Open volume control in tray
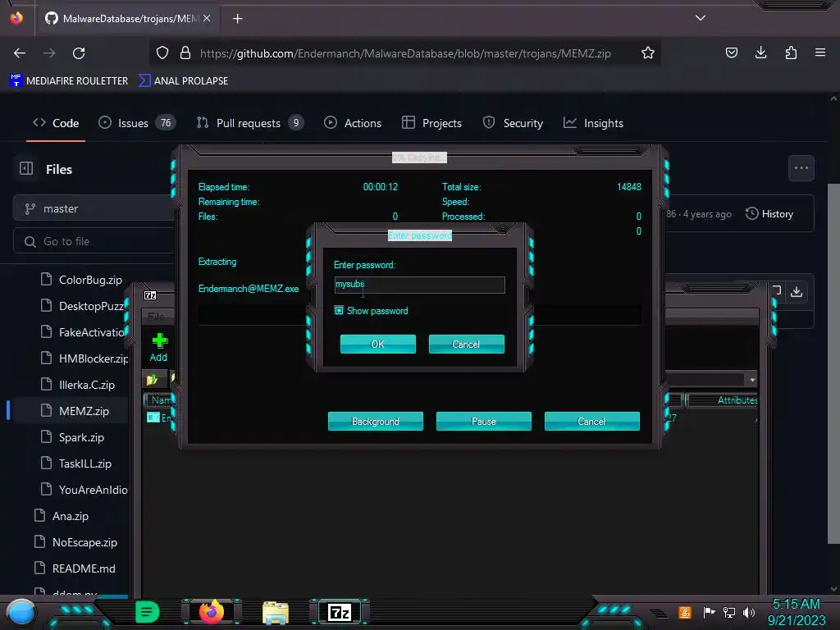Image resolution: width=840 pixels, height=630 pixels. coord(749,612)
